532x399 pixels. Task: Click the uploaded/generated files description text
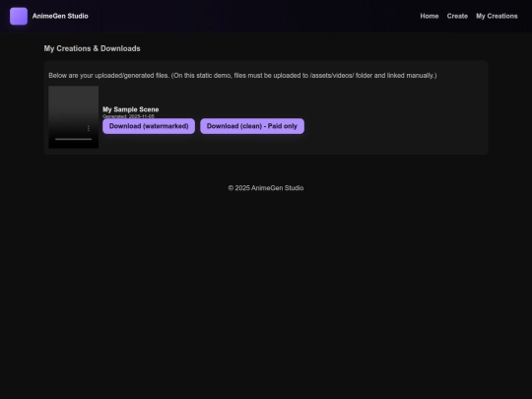242,75
